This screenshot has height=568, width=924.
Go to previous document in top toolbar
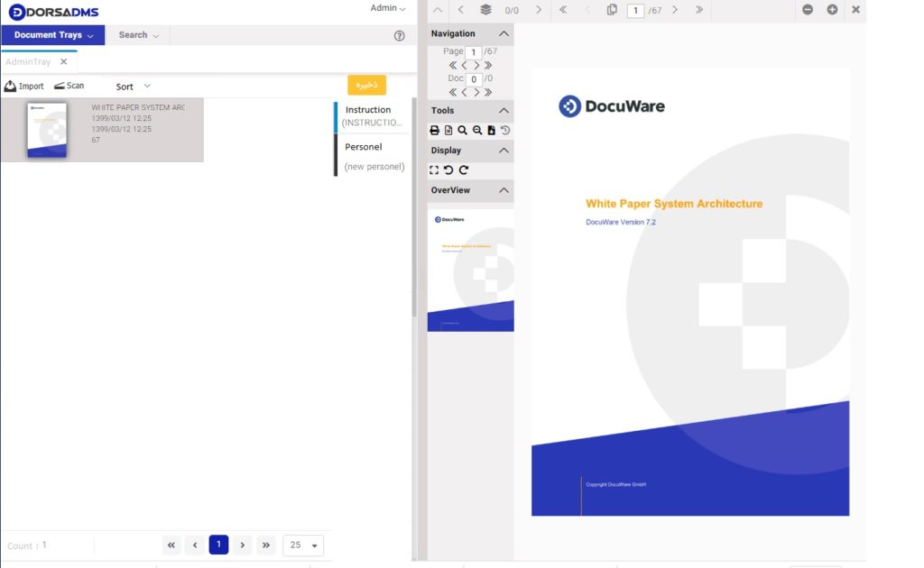461,10
